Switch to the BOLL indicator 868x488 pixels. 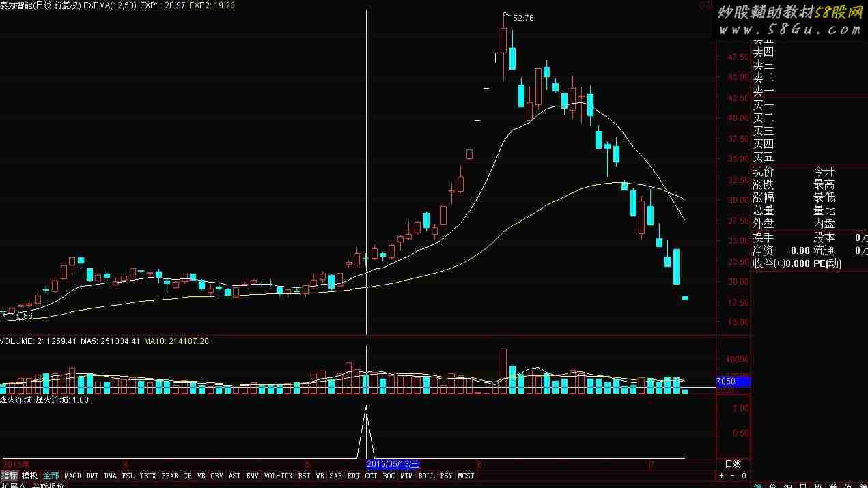427,476
